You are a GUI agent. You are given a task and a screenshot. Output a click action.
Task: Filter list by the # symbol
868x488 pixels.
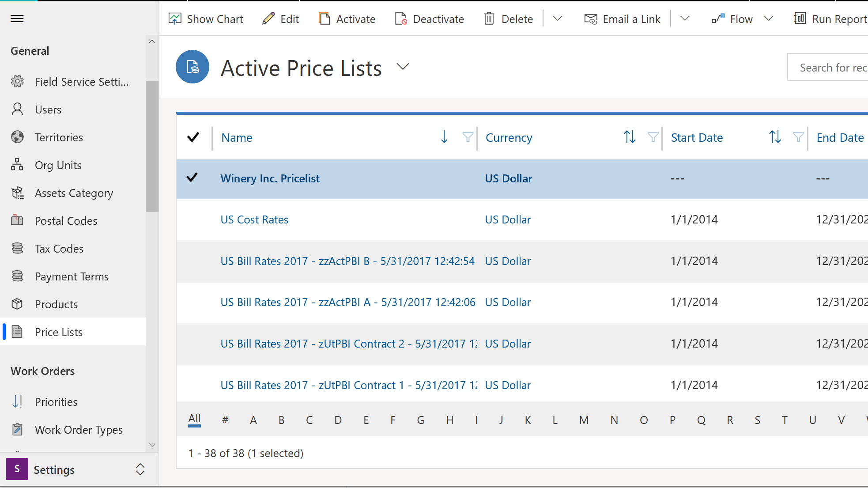coord(225,420)
